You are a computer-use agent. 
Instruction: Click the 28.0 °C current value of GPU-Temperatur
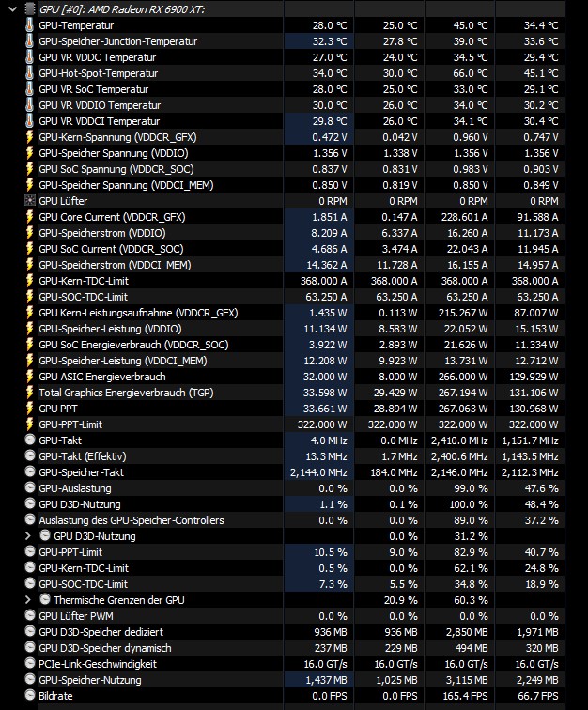click(x=330, y=25)
